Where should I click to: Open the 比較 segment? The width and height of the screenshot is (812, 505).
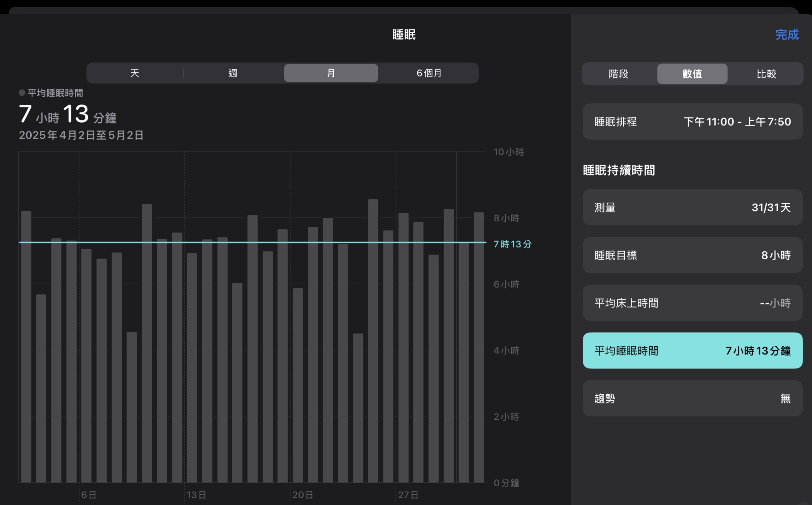point(766,73)
